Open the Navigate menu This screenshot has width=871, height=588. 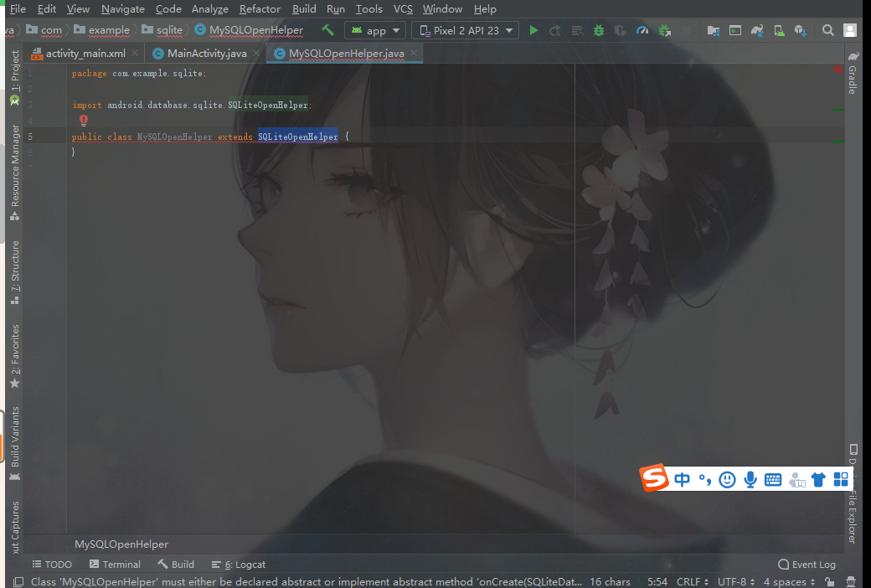123,9
